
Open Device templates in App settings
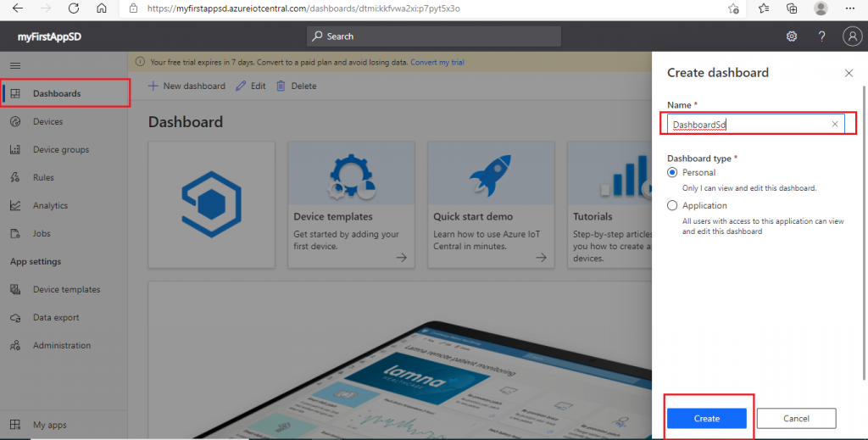[x=64, y=289]
